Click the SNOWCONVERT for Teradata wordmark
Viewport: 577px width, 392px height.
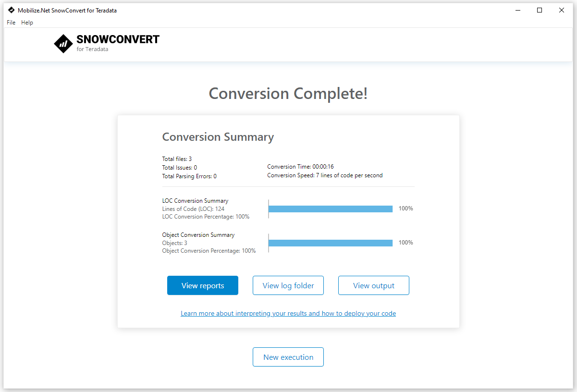[x=118, y=43]
